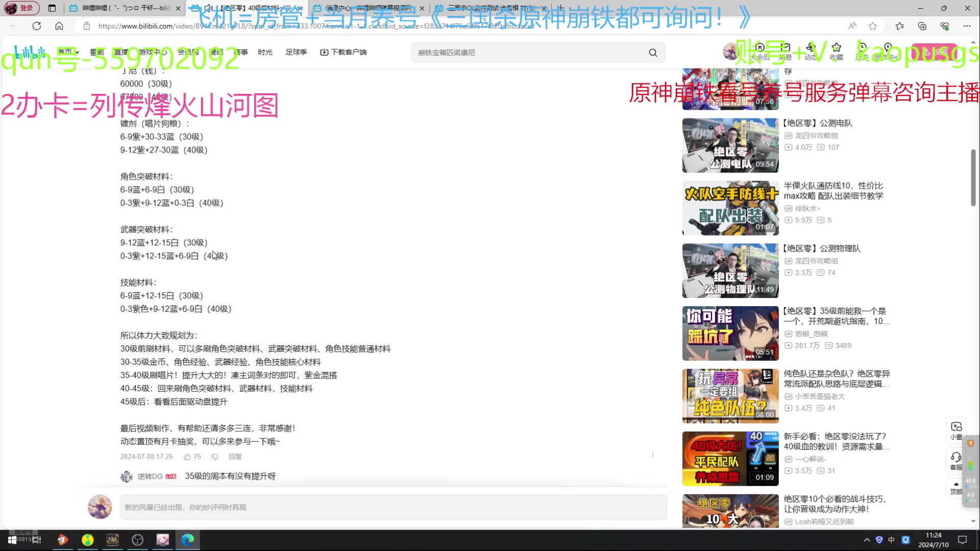
Task: Focus the comment input box
Action: click(x=393, y=508)
